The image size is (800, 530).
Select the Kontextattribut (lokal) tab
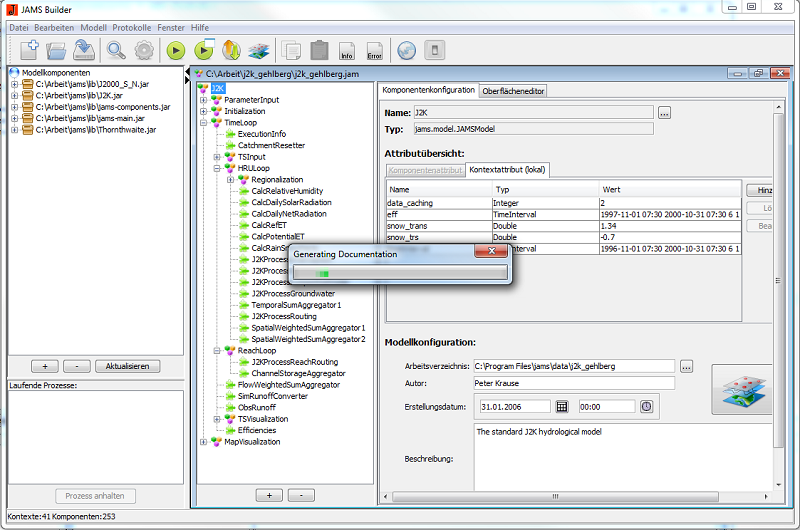pos(508,170)
